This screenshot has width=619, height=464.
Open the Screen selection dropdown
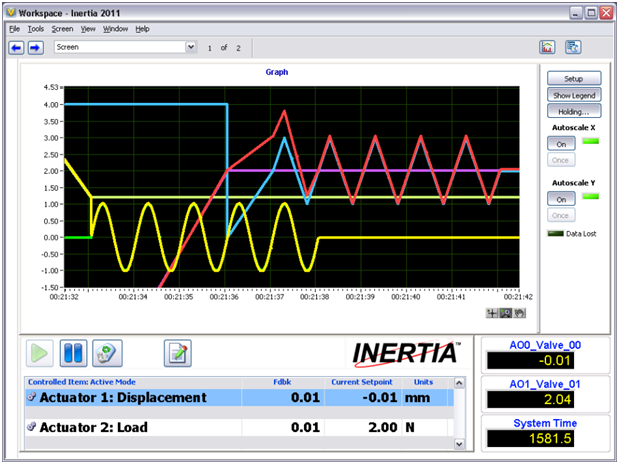[190, 47]
